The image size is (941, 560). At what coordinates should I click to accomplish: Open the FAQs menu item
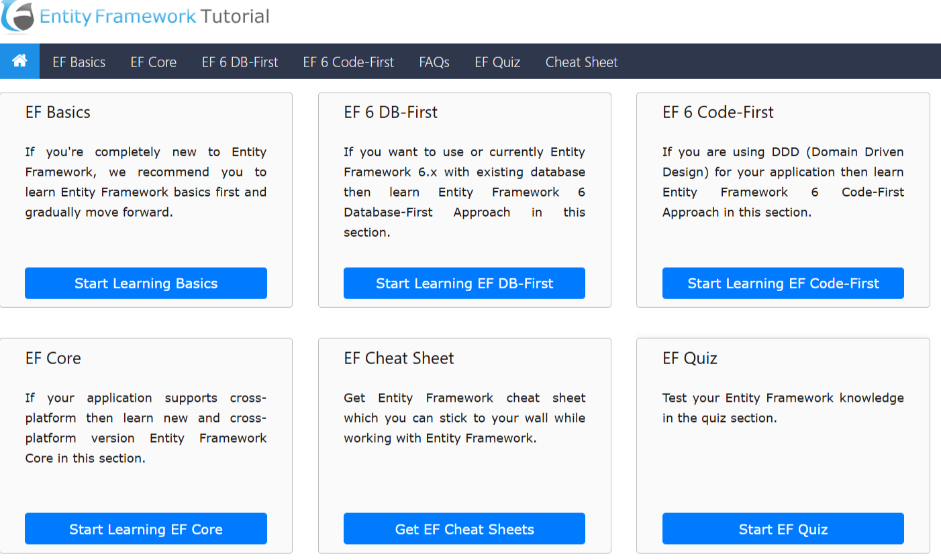pos(434,62)
